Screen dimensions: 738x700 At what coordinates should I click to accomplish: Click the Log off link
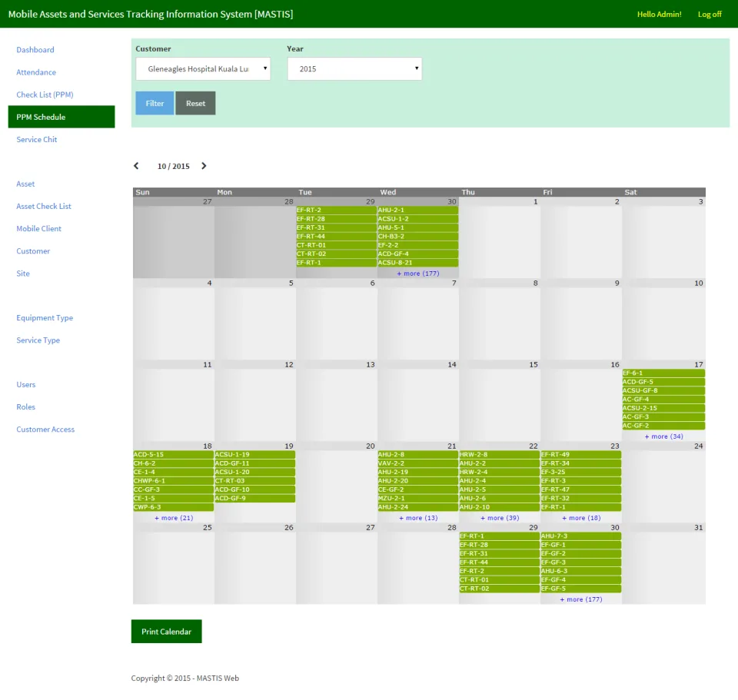click(710, 14)
